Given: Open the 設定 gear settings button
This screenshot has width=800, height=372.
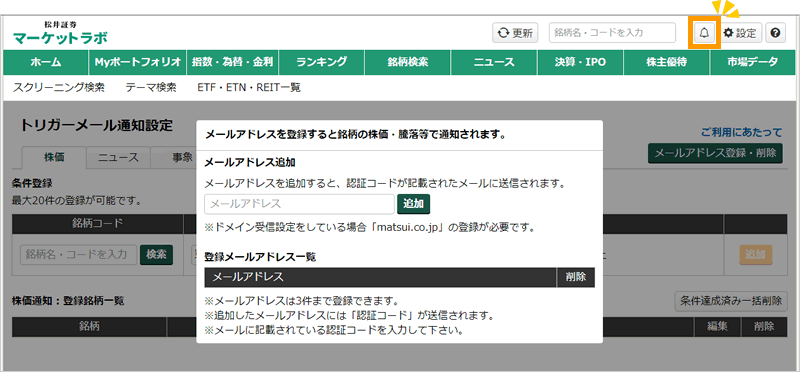Looking at the screenshot, I should (740, 33).
